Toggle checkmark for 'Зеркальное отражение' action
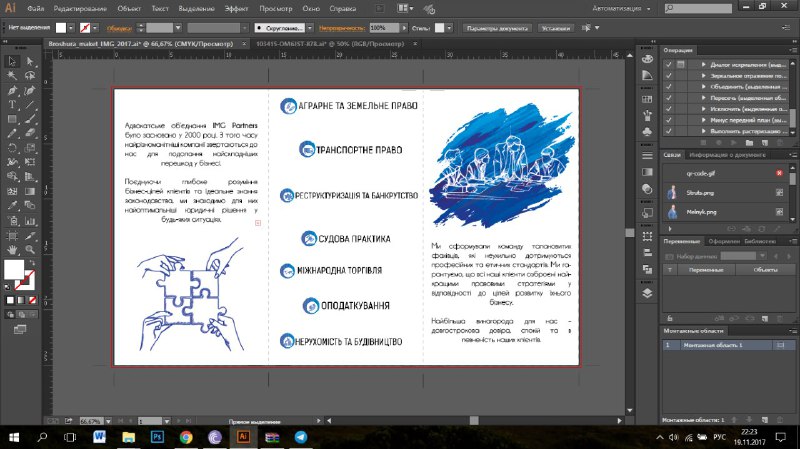This screenshot has width=800, height=449. (x=668, y=76)
